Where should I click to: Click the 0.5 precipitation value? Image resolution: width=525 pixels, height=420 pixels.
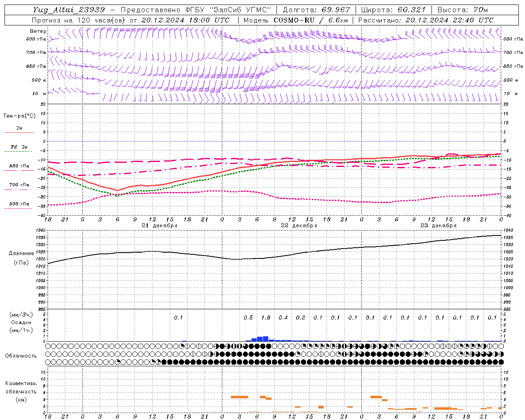(x=248, y=318)
